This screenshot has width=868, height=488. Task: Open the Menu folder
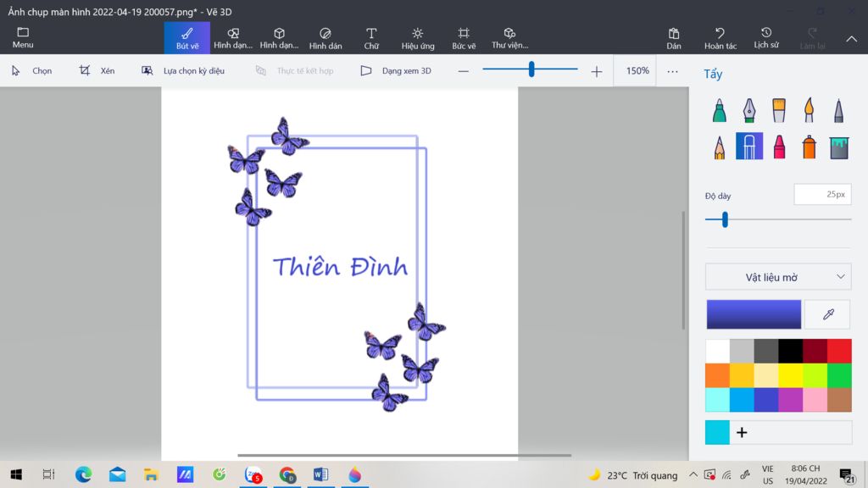(x=23, y=37)
